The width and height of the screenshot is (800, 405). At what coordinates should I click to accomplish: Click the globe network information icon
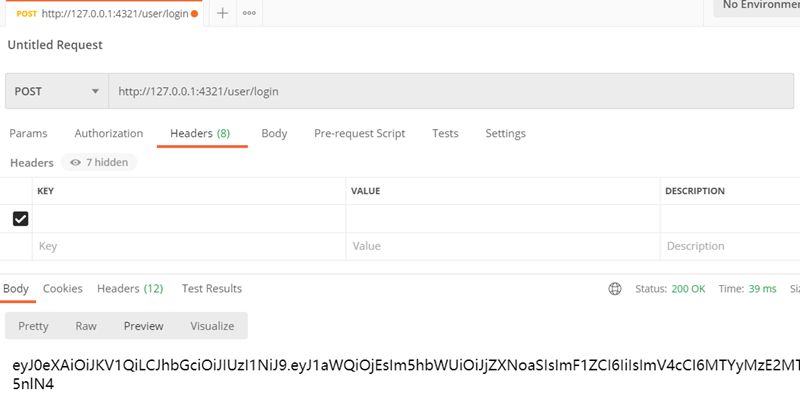614,289
